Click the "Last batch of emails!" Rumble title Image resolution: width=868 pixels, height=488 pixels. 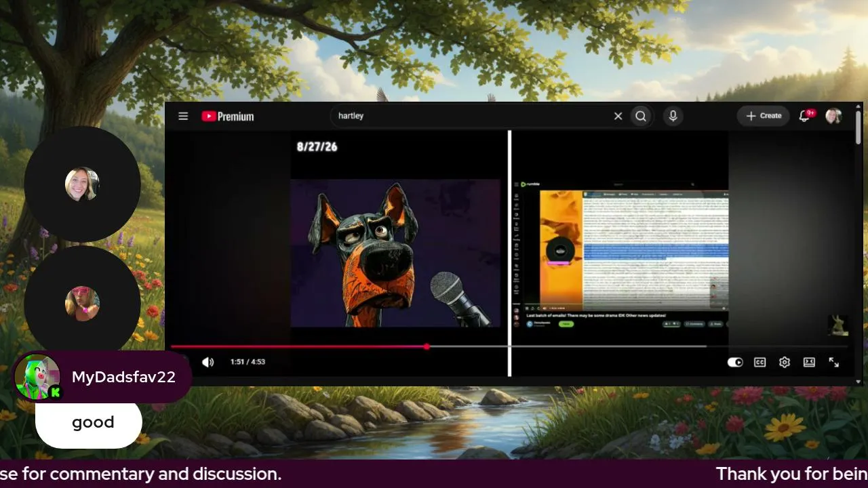[596, 316]
